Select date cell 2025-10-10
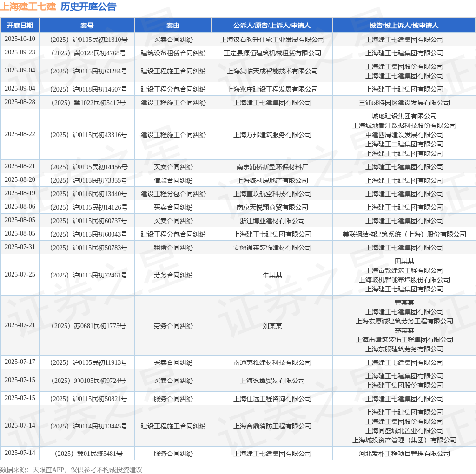Screen dimensions: 476x474 click(20, 39)
